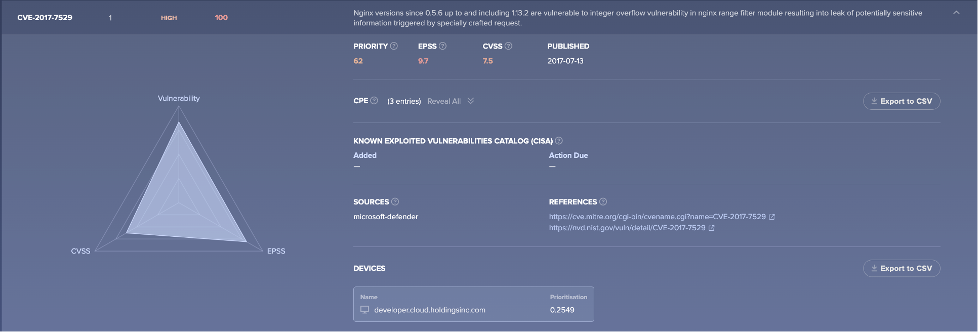Click the prioritisation value 0.2549
The image size is (980, 333).
(x=562, y=310)
